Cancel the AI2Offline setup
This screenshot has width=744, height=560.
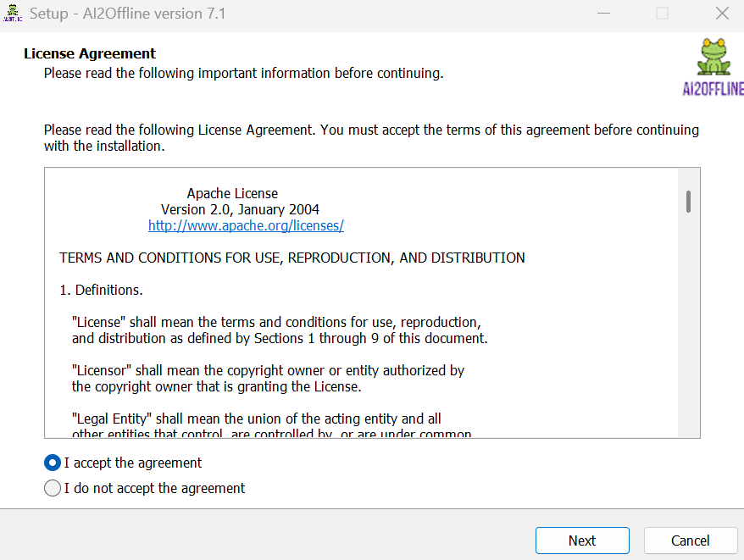point(691,541)
